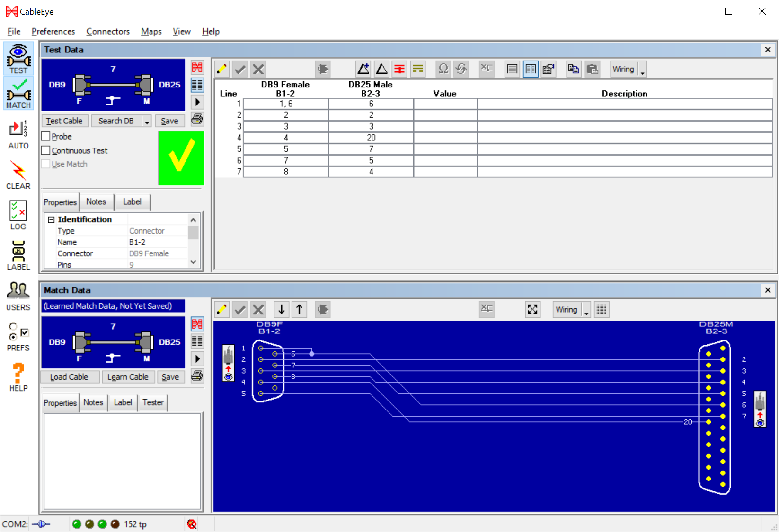Open the USERS panel
The image size is (779, 532).
coord(18,296)
